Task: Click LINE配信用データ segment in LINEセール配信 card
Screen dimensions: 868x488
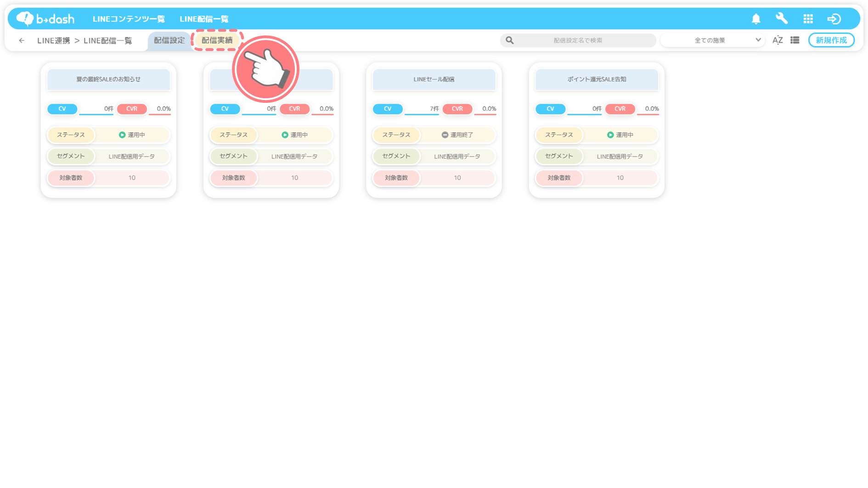Action: (x=457, y=157)
